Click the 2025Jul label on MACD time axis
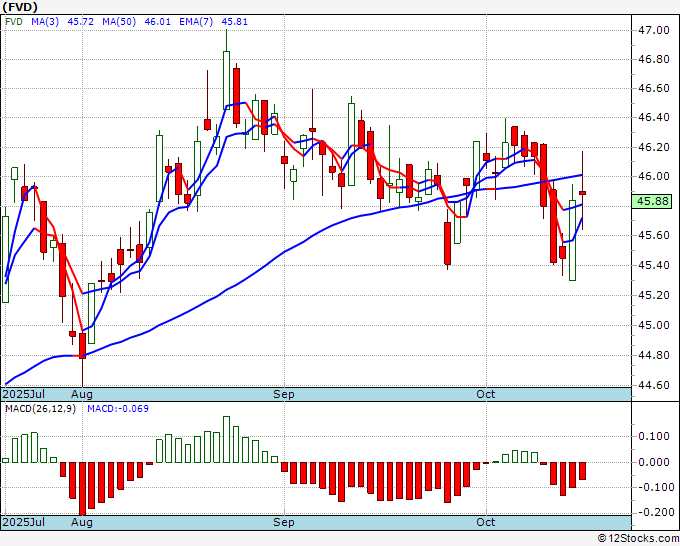Screen dimensions: 680x546 click(x=24, y=523)
